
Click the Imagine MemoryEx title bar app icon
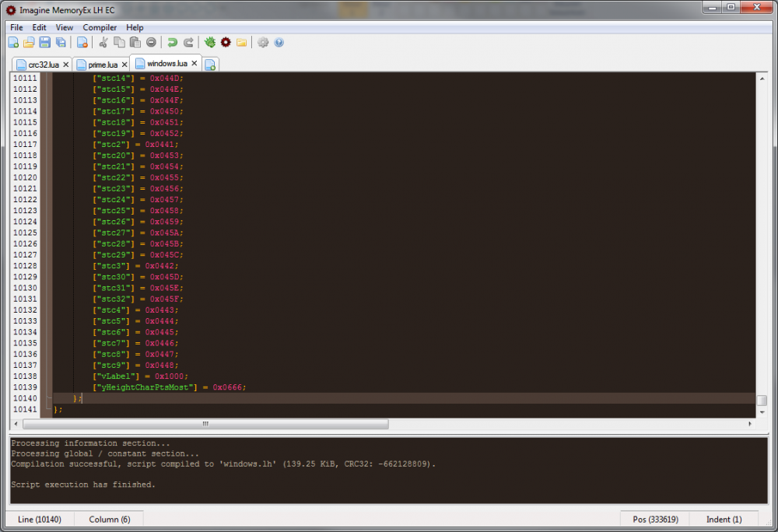11,10
